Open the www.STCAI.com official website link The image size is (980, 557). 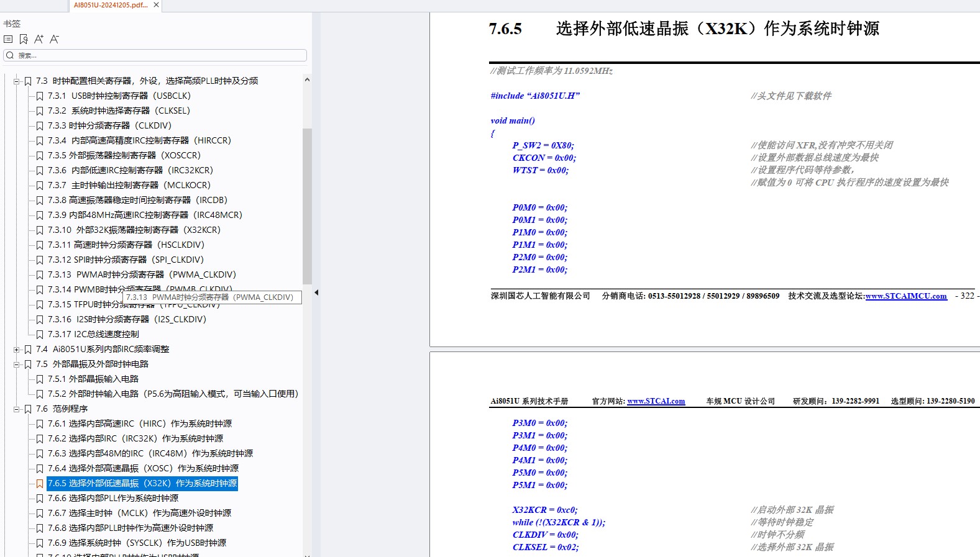(x=656, y=401)
